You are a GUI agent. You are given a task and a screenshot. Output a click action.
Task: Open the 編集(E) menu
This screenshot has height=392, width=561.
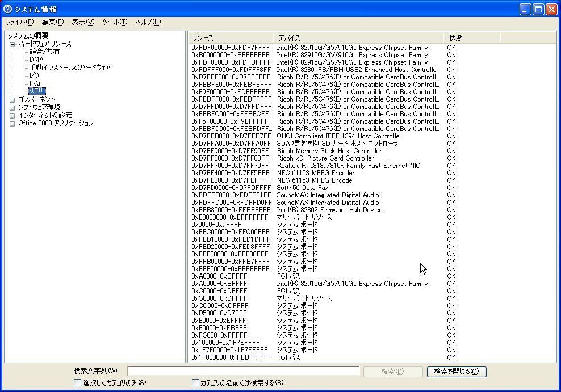point(52,22)
